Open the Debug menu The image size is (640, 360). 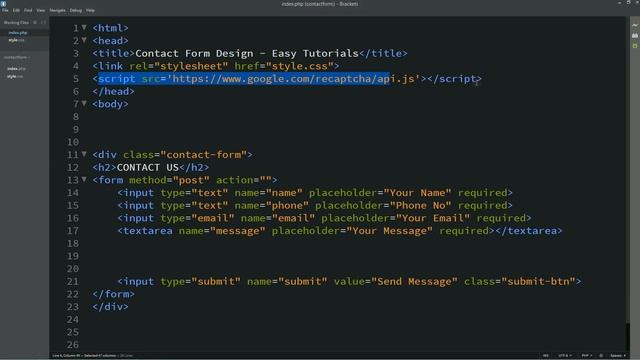click(76, 10)
